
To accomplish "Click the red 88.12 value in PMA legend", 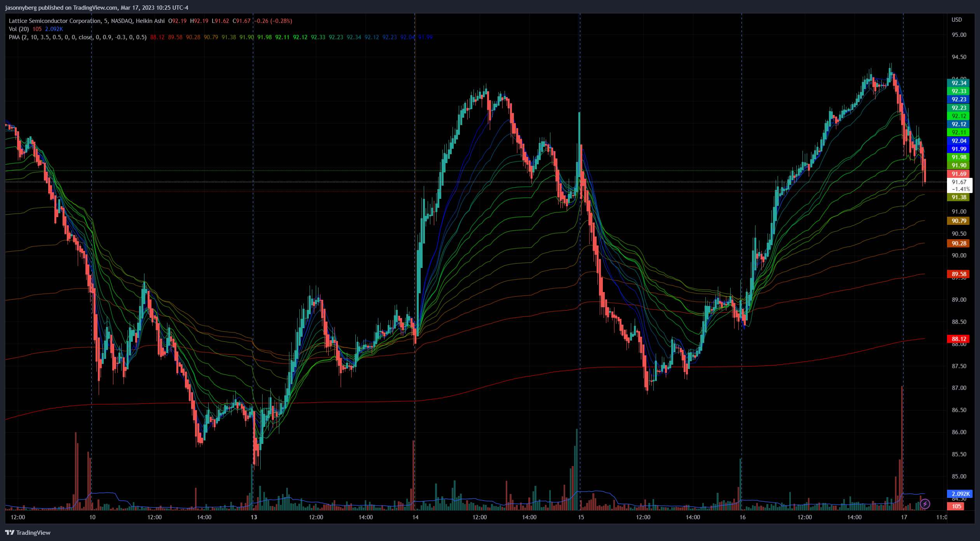I will 157,37.
